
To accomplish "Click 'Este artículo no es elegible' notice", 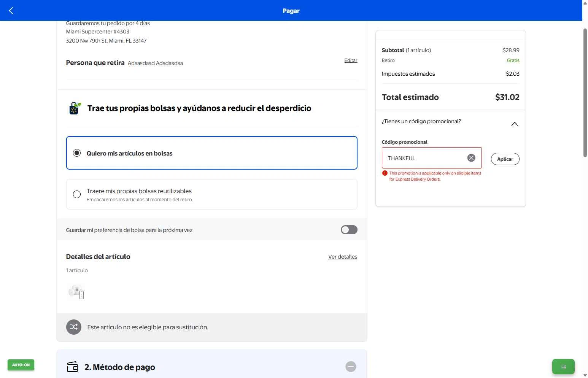I will point(148,327).
